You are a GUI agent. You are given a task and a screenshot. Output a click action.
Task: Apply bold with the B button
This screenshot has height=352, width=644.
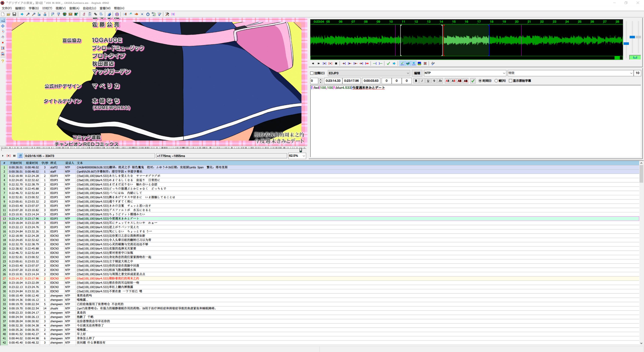[x=416, y=81]
